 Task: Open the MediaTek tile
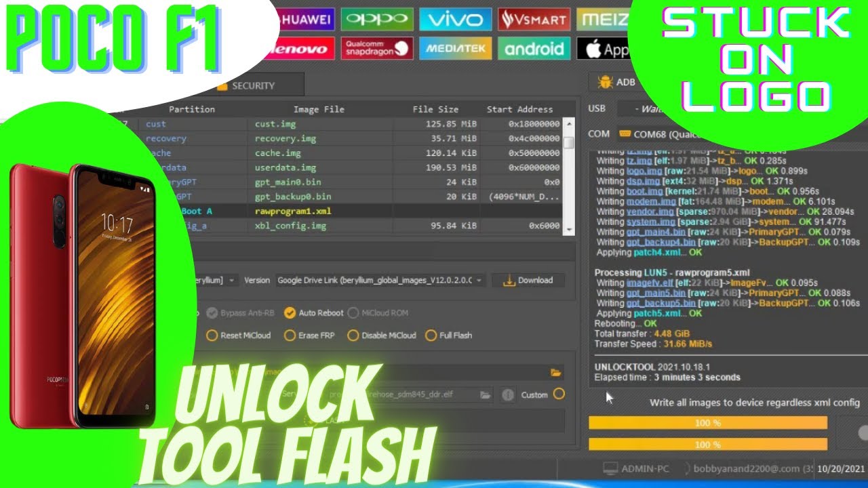(455, 48)
